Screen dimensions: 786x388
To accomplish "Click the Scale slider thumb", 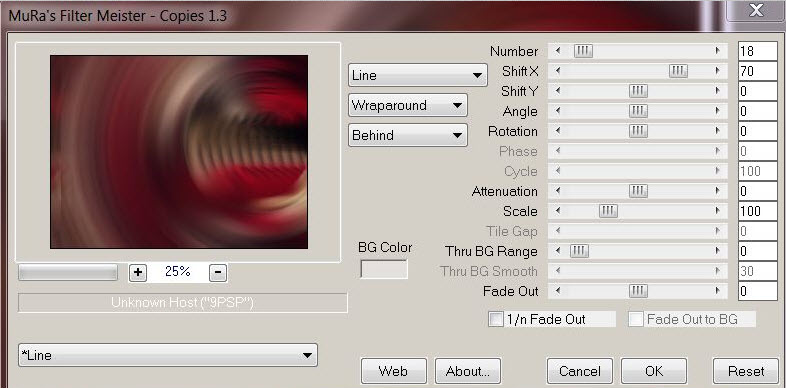I will click(608, 211).
